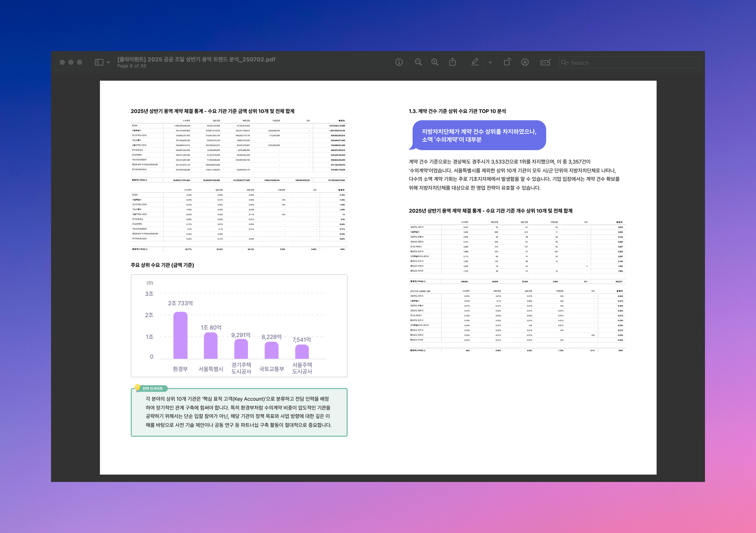This screenshot has width=756, height=533.
Task: Open the Form Filling toolbar icon
Action: (545, 62)
